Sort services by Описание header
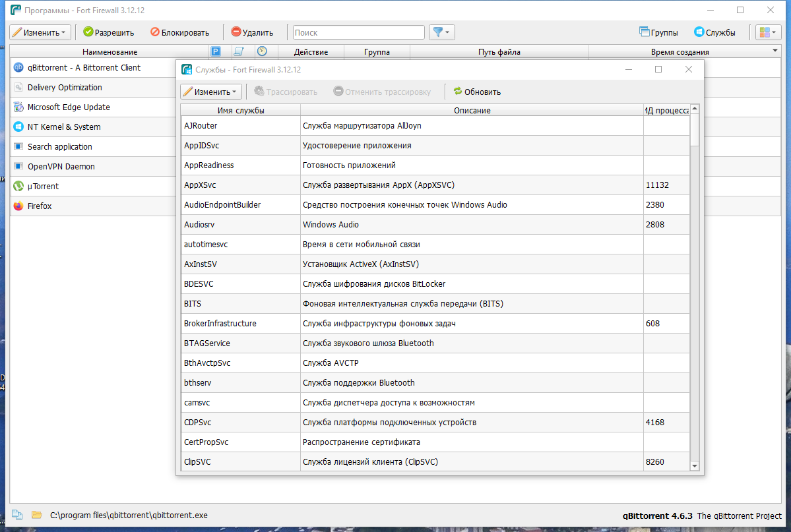This screenshot has width=791, height=532. (x=472, y=110)
